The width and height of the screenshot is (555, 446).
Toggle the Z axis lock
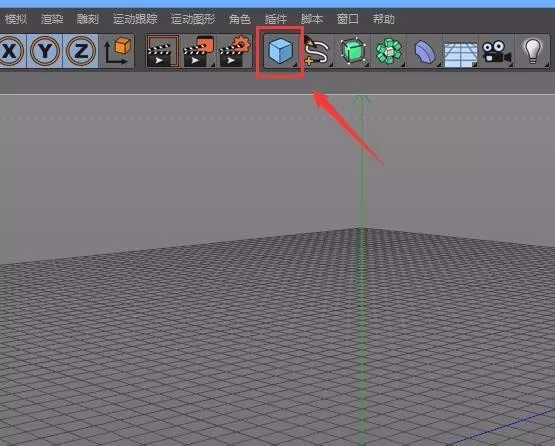point(81,51)
